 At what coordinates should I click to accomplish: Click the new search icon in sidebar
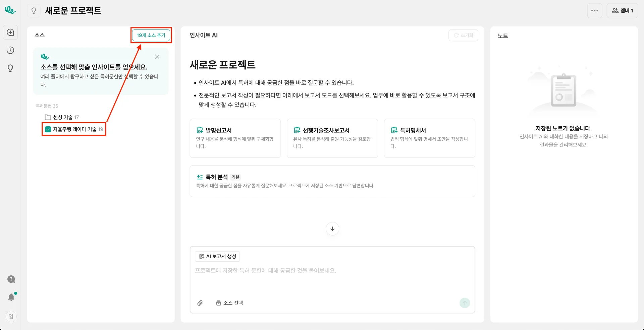tap(10, 32)
